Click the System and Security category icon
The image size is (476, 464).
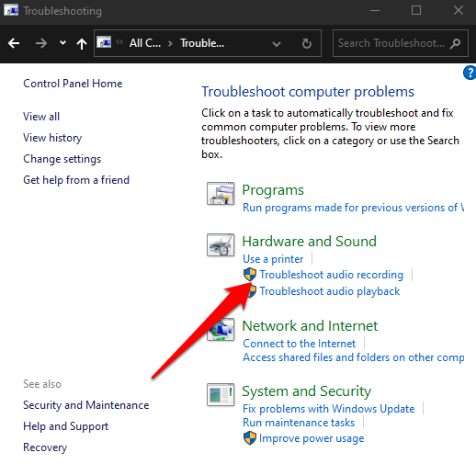click(221, 394)
